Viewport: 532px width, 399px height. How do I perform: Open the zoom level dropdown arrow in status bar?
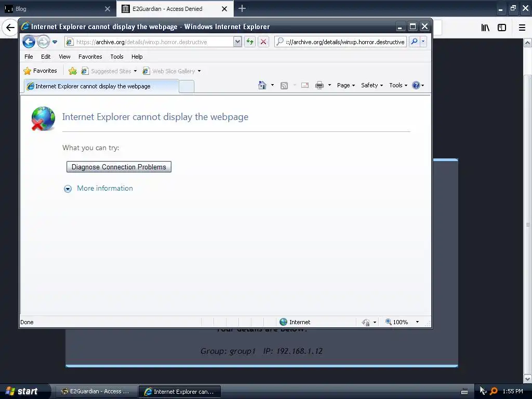[x=417, y=322]
